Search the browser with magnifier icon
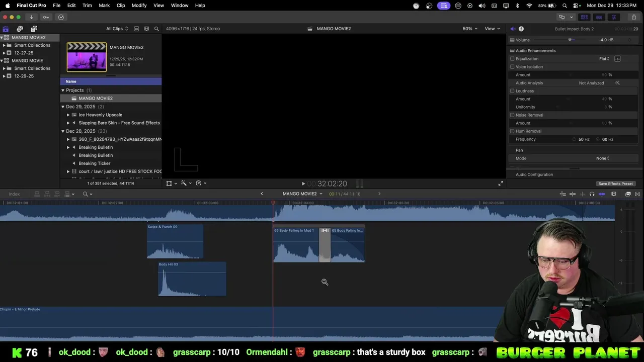 click(x=156, y=29)
